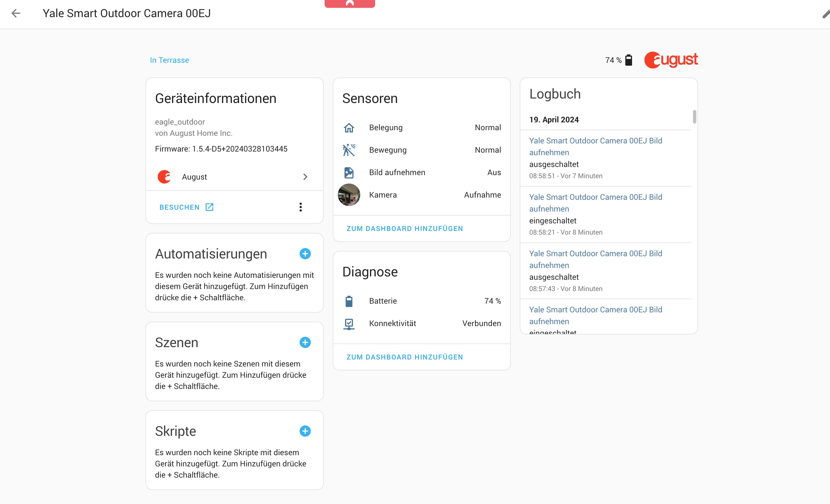
Task: Add a new automation with plus icon
Action: coord(305,254)
